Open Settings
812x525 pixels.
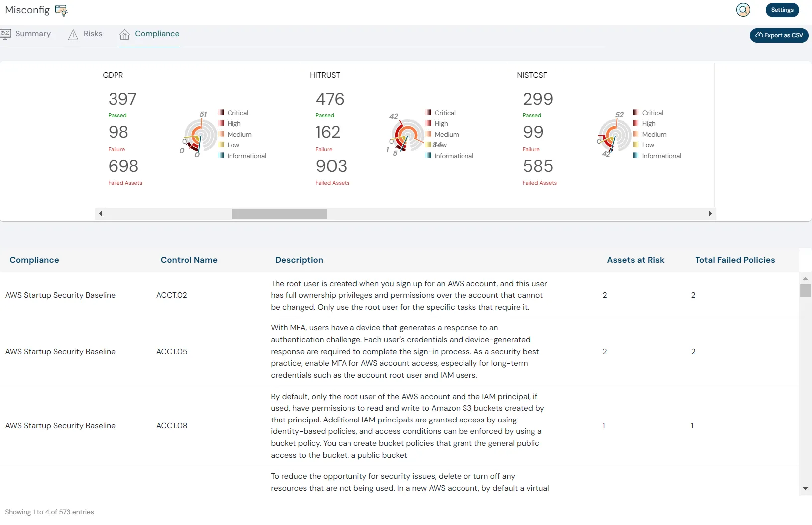(x=781, y=10)
